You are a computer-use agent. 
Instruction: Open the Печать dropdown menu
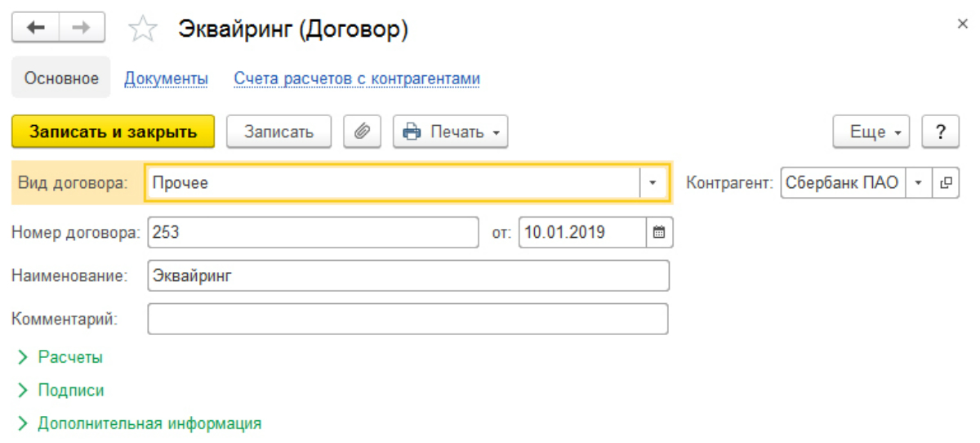point(451,132)
